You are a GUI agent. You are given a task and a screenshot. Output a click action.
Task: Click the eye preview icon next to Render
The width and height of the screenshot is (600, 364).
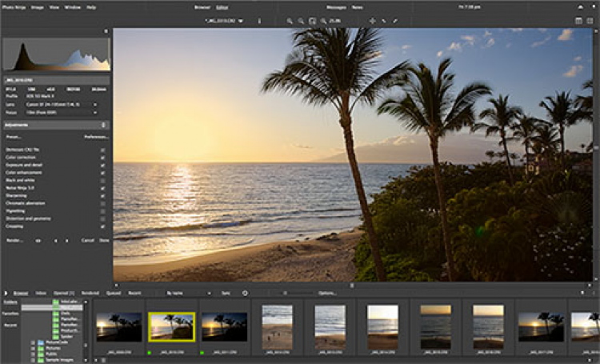click(x=38, y=240)
